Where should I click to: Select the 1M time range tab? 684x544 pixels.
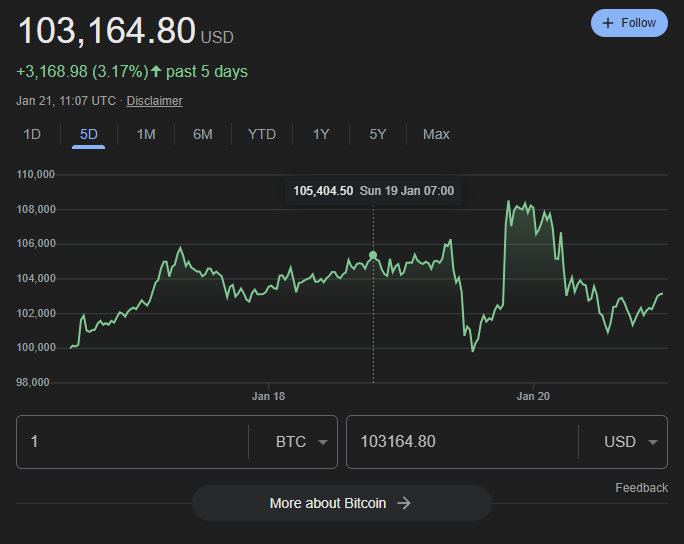point(146,134)
